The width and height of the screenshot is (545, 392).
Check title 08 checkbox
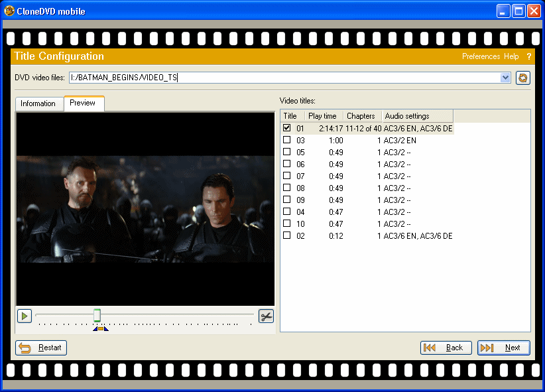[x=286, y=188]
